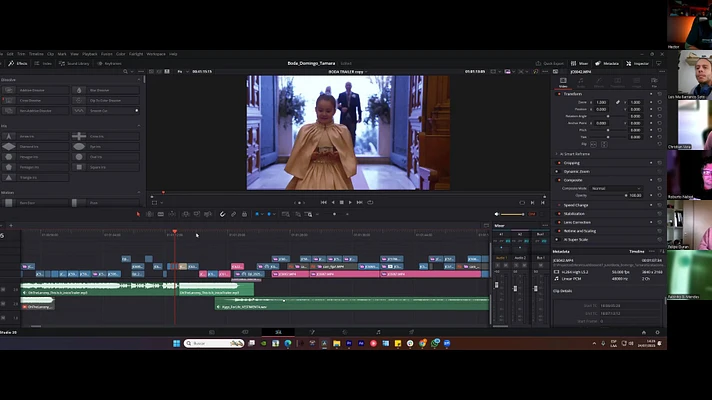Screen dimensions: 712x400
Task: Switch to Inspector Video tab
Action: 563,82
